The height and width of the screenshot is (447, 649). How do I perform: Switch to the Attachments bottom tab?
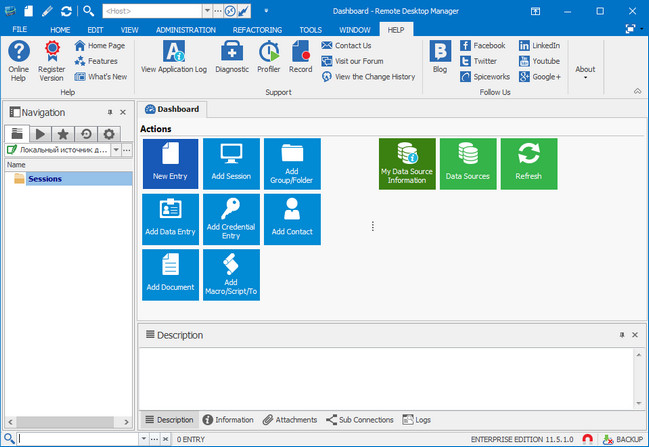pos(290,420)
